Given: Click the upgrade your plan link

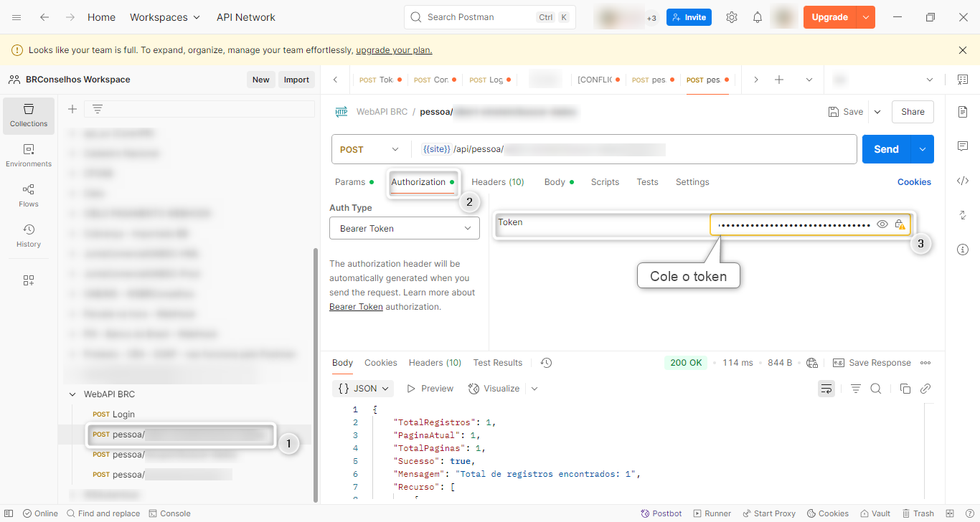Looking at the screenshot, I should pos(394,50).
